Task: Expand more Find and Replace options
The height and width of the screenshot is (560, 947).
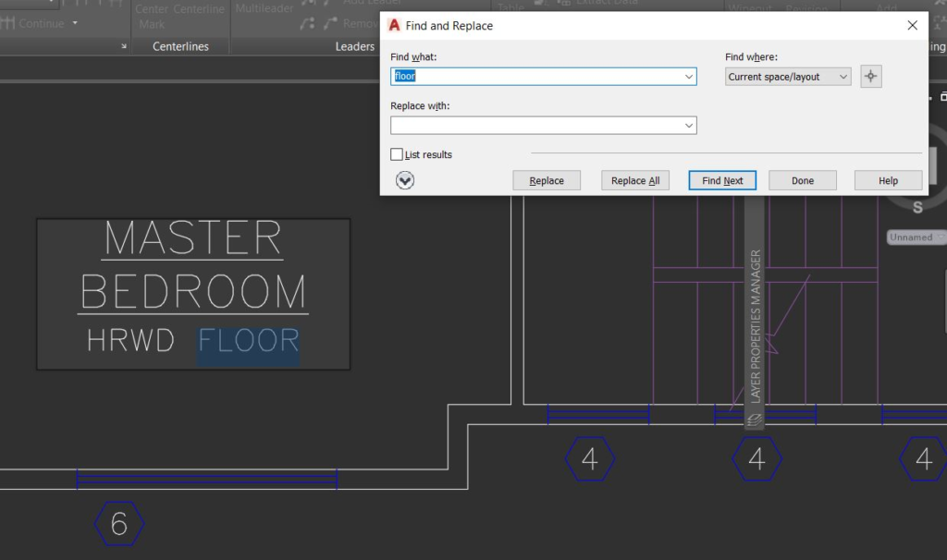Action: pyautogui.click(x=403, y=180)
